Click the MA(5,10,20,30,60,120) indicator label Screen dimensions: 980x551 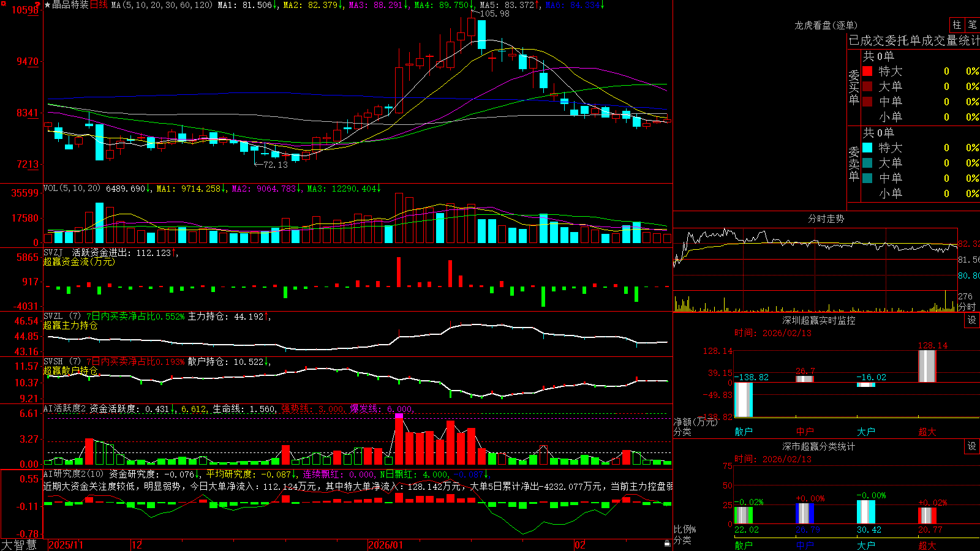[162, 5]
